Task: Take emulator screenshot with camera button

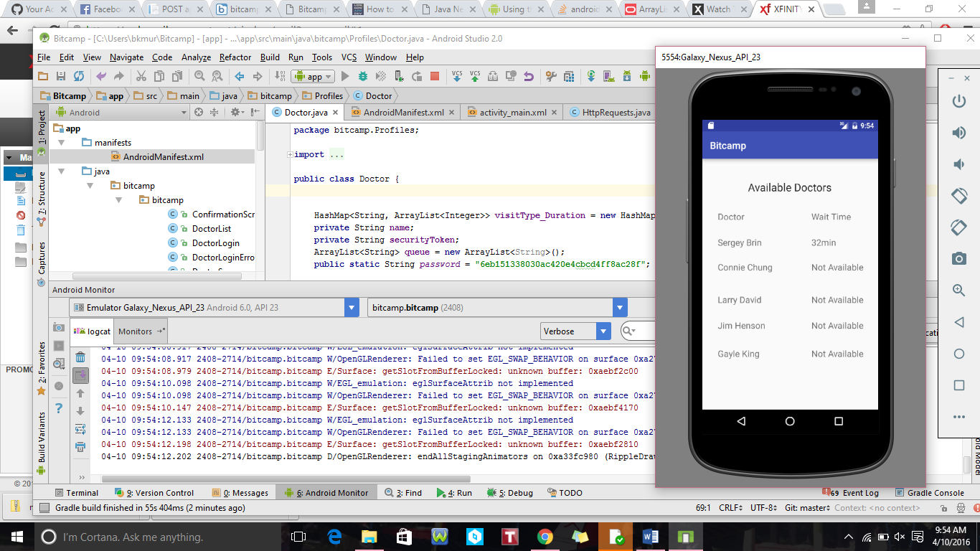Action: (x=958, y=258)
